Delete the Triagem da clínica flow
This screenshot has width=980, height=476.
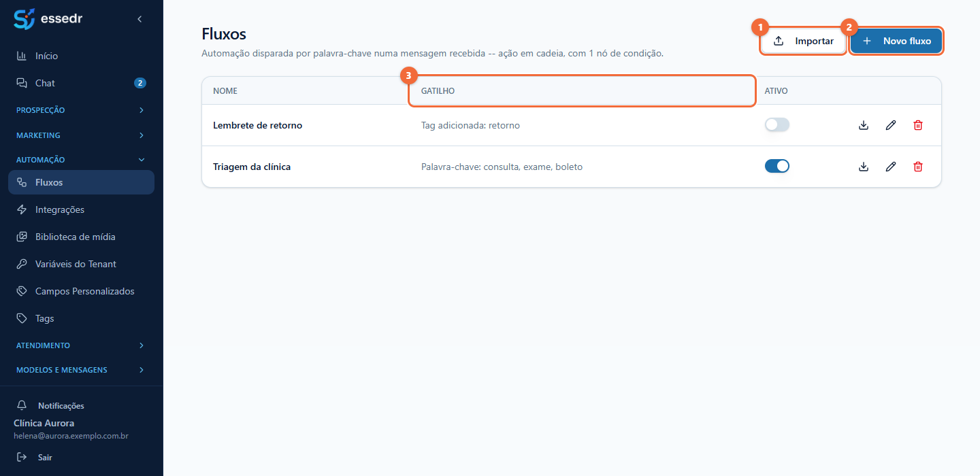click(x=918, y=167)
